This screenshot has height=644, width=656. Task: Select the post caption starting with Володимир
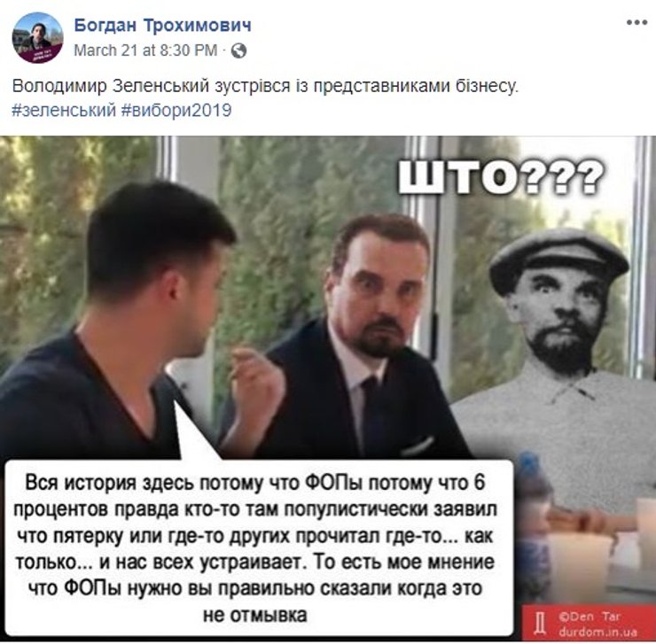(265, 86)
